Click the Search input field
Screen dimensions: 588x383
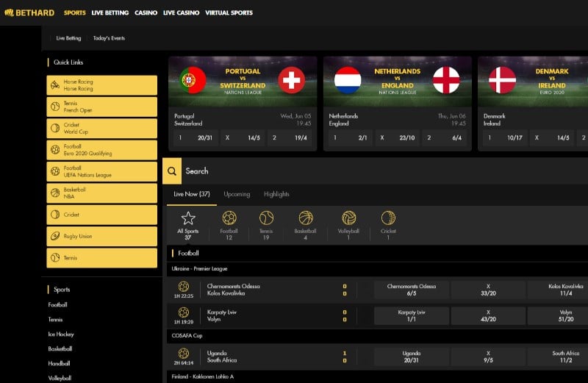pyautogui.click(x=384, y=171)
